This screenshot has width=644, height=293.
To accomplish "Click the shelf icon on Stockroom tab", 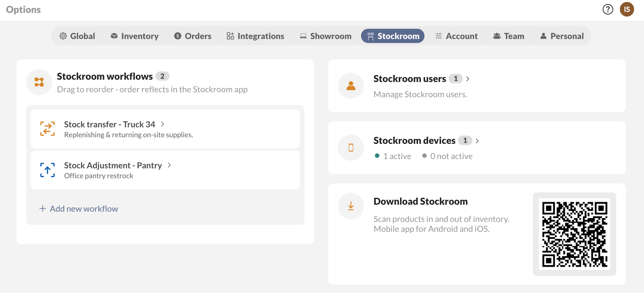I will [371, 36].
